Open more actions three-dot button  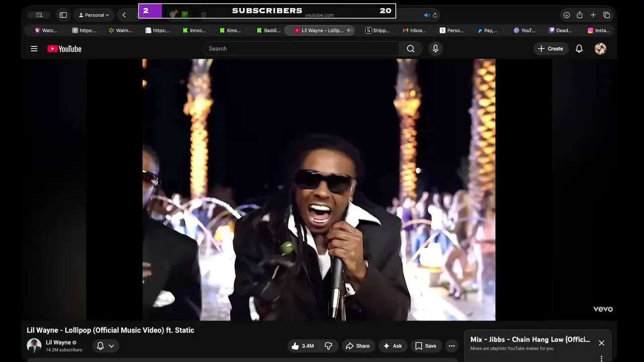(x=452, y=346)
